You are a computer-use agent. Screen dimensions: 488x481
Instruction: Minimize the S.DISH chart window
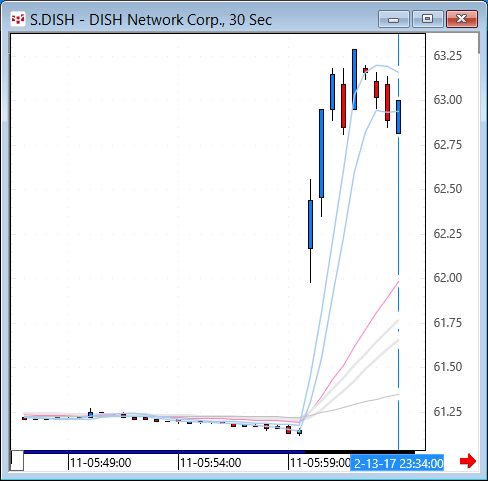394,19
